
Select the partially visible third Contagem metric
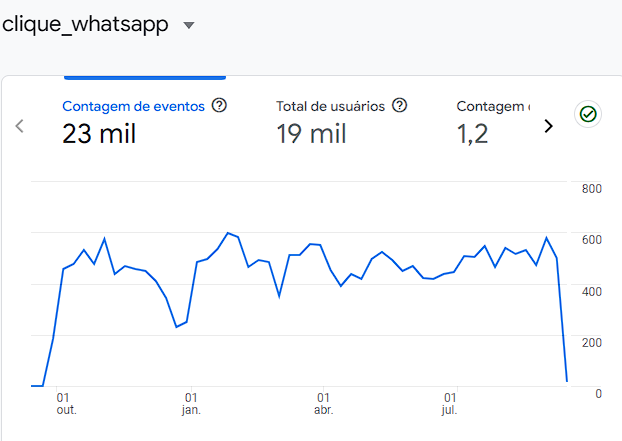tap(493, 106)
